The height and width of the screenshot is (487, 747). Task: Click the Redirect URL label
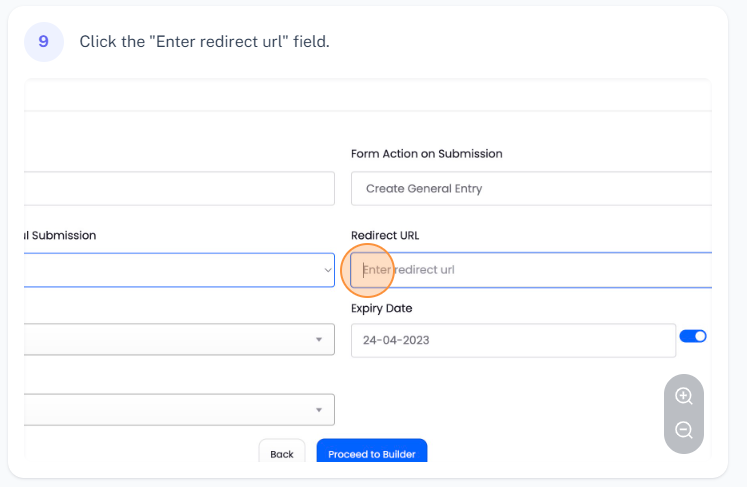click(x=385, y=235)
